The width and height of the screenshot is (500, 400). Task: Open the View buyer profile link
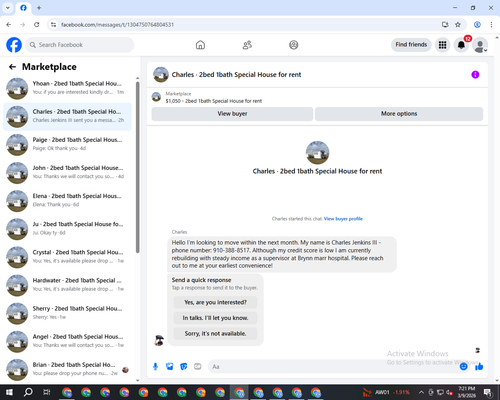(343, 219)
